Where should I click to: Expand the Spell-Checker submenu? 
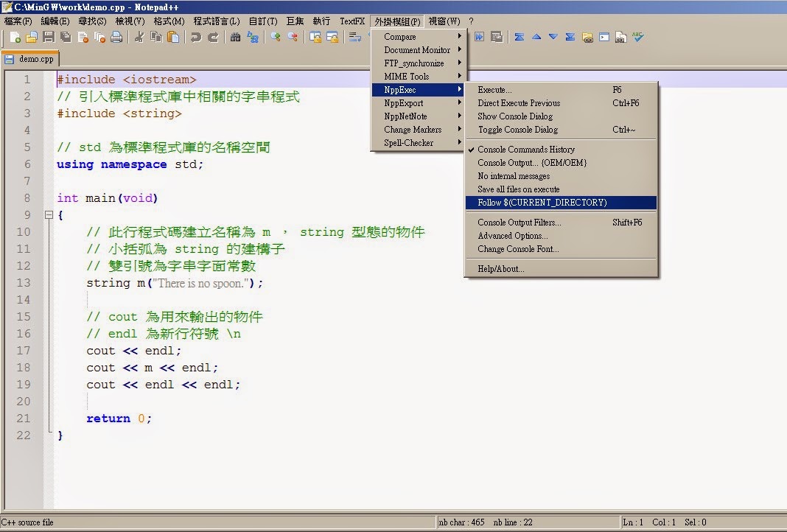[417, 142]
